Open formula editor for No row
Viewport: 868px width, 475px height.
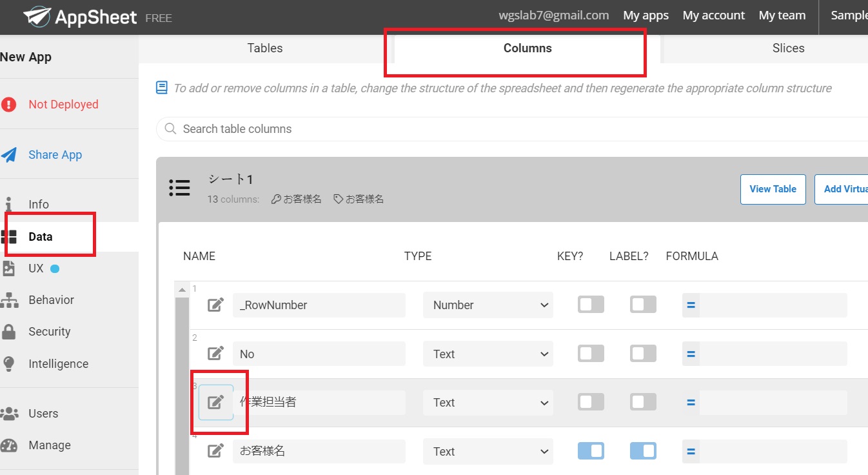(x=691, y=354)
